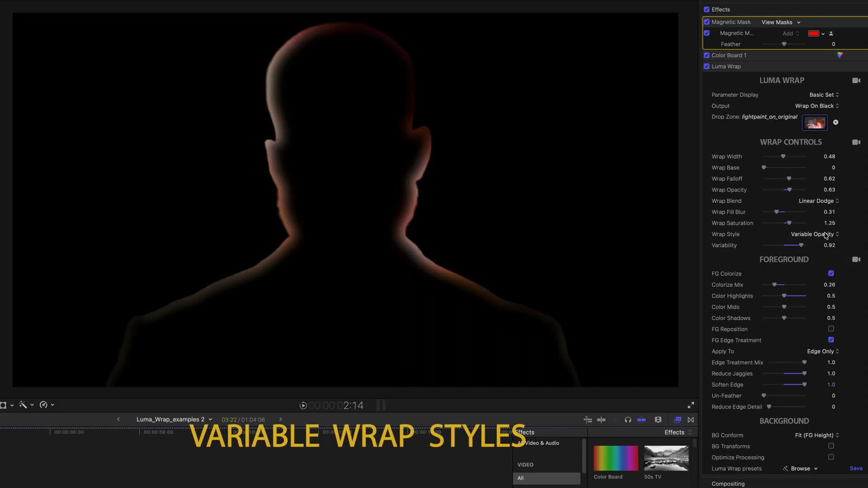Browse Luma Wrap presets
The width and height of the screenshot is (868, 488).
[800, 469]
